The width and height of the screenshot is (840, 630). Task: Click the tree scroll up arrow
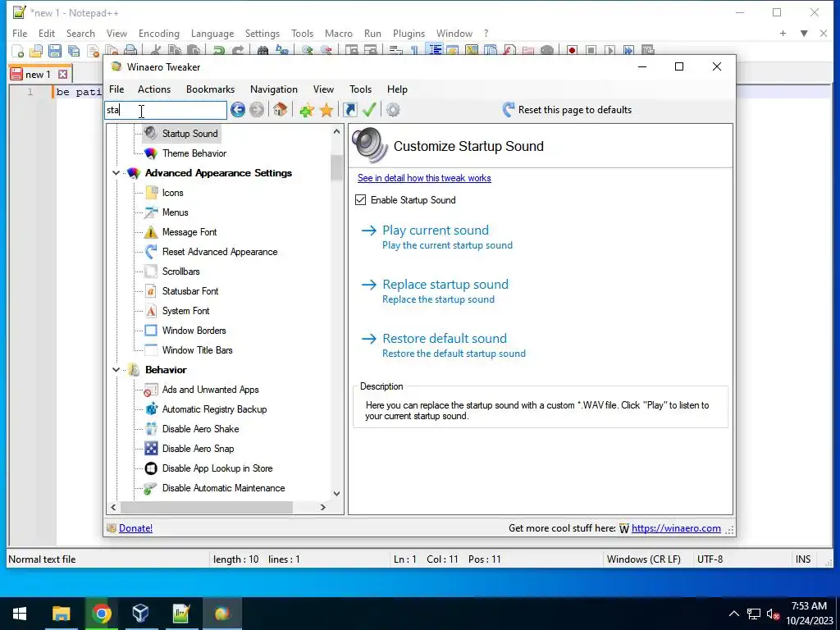[x=336, y=132]
